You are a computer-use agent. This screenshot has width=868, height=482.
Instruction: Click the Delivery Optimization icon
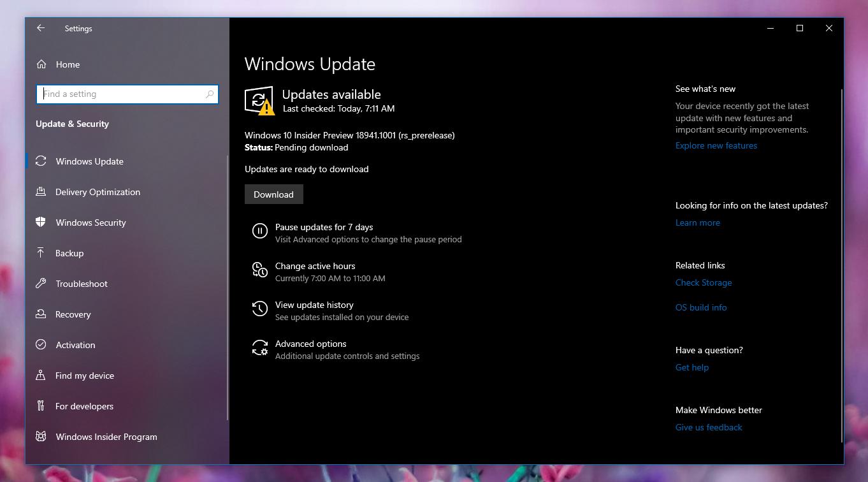[x=41, y=192]
